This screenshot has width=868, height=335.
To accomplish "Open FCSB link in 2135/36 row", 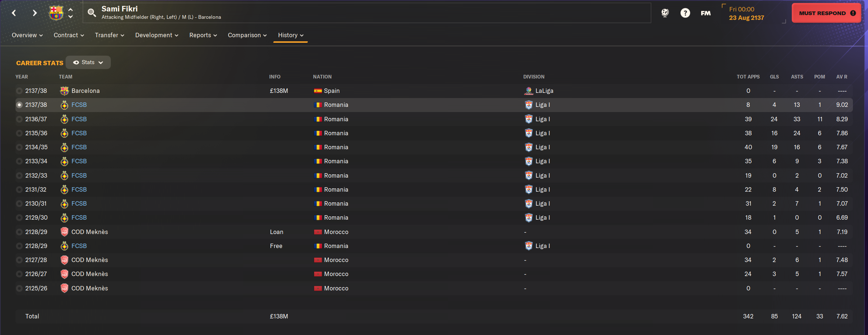I will point(79,133).
